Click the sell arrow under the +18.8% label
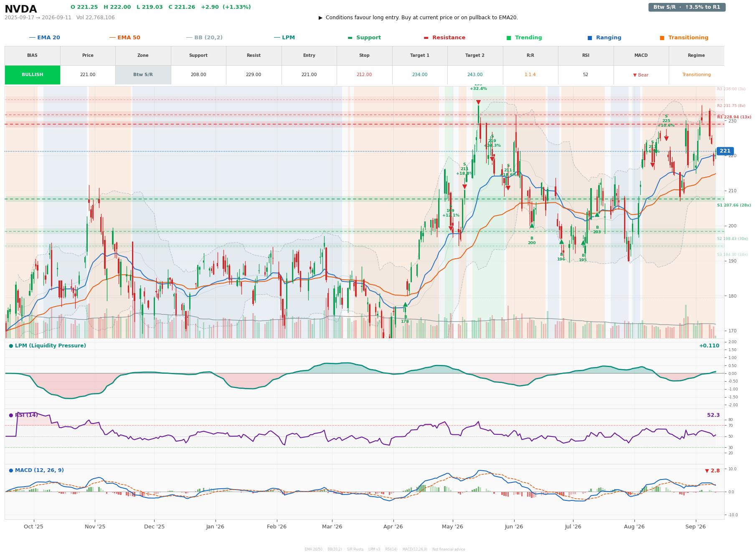 tap(464, 187)
